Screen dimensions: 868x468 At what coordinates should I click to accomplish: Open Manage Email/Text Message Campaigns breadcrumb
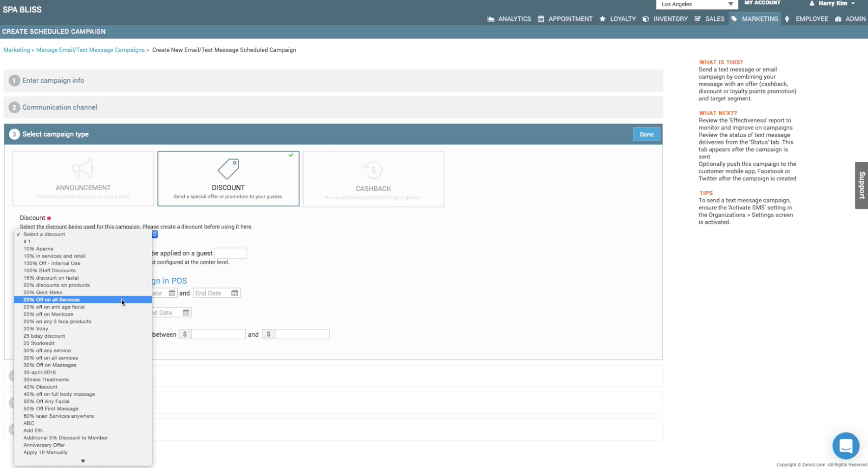(90, 50)
